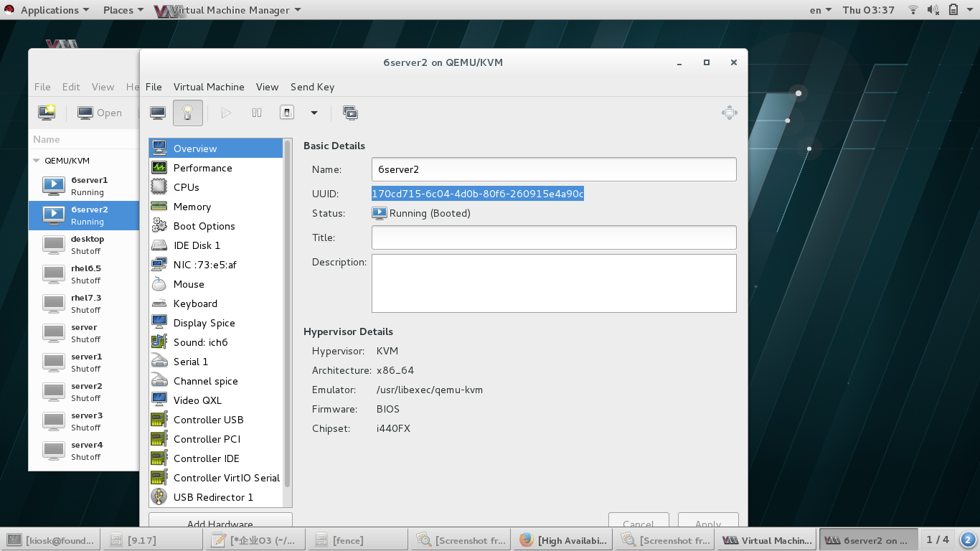Viewport: 980px width, 551px height.
Task: Switch to High Availability Firefox taskbar item
Action: (x=565, y=540)
